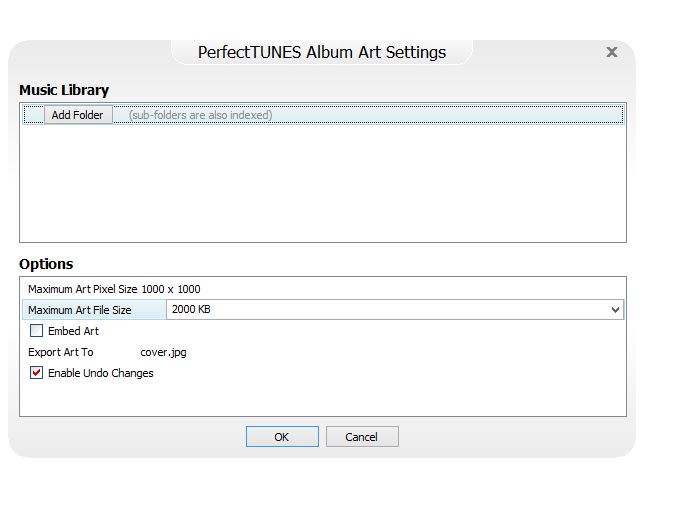Image resolution: width=673 pixels, height=508 pixels.
Task: Disable the Enable Undo Changes checkbox
Action: (37, 373)
